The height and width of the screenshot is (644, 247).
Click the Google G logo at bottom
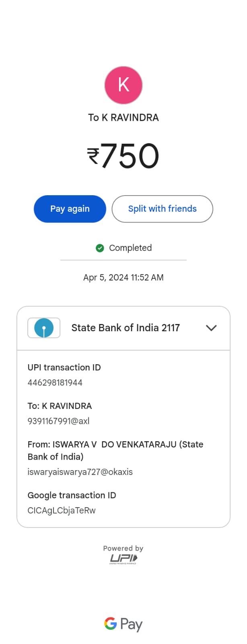pyautogui.click(x=111, y=623)
